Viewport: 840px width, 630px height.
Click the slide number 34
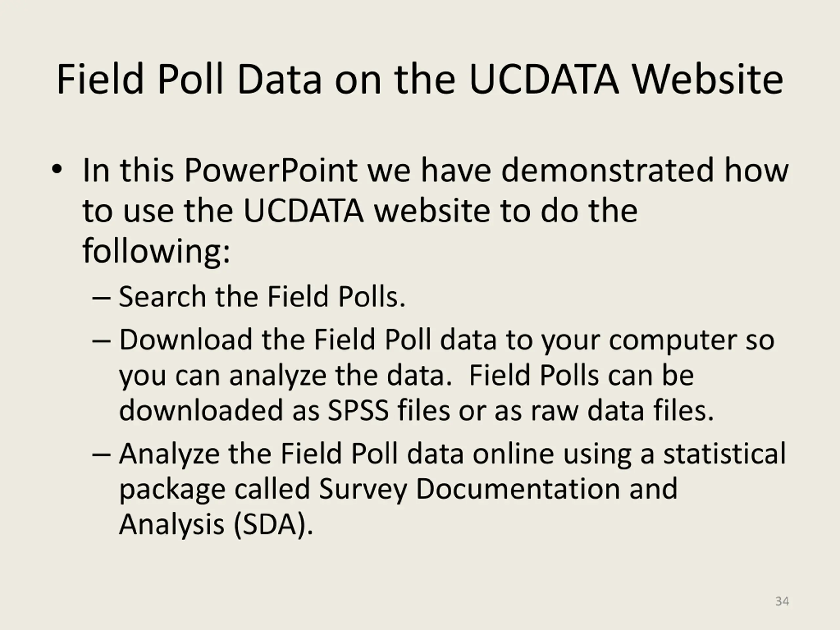(x=782, y=601)
